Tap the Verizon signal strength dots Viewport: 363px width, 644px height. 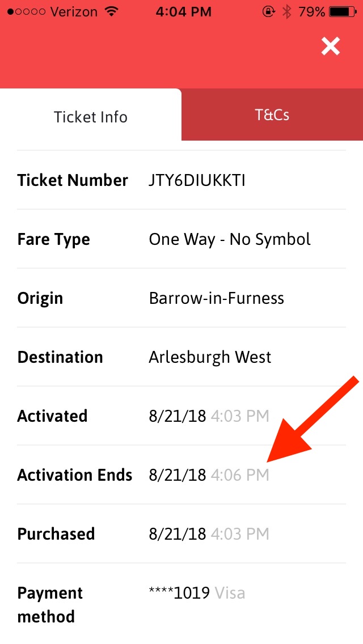click(x=26, y=12)
